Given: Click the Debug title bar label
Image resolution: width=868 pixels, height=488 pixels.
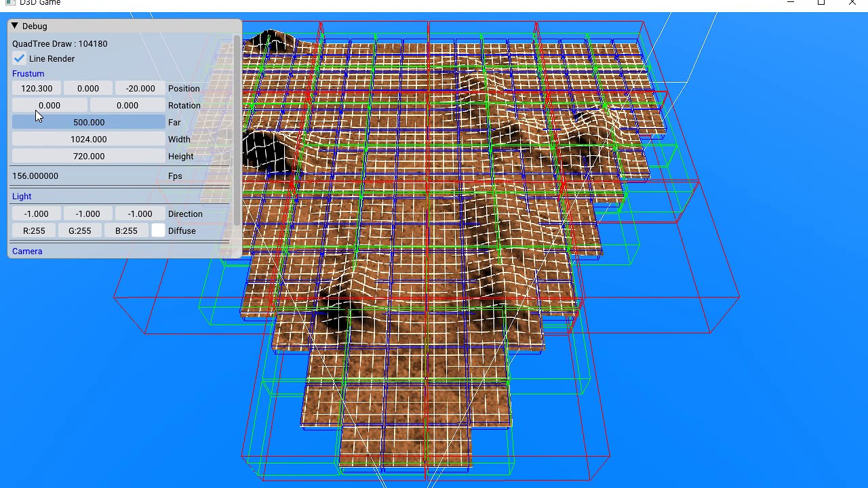Looking at the screenshot, I should point(35,26).
